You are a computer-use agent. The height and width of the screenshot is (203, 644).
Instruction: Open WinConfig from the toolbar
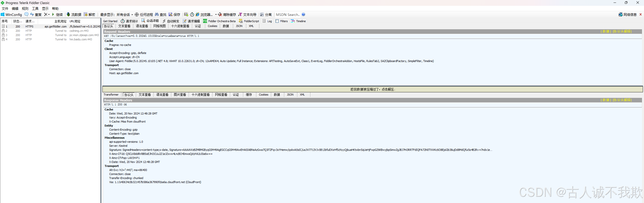(11, 15)
